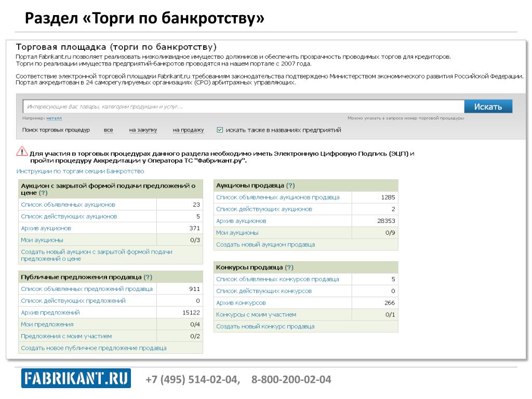Screen dimensions: 532x399
Task: Click Создать новый аукцион продавца
Action: tap(265, 245)
